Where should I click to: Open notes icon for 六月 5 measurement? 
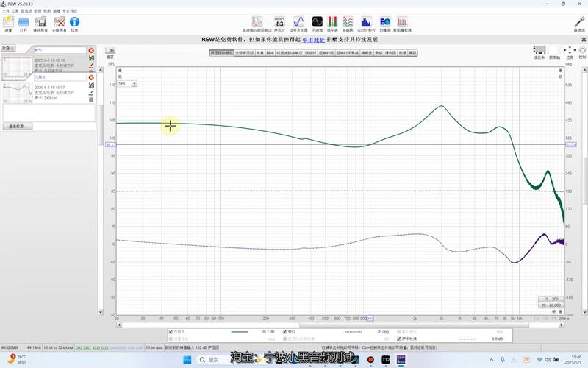coord(91,99)
